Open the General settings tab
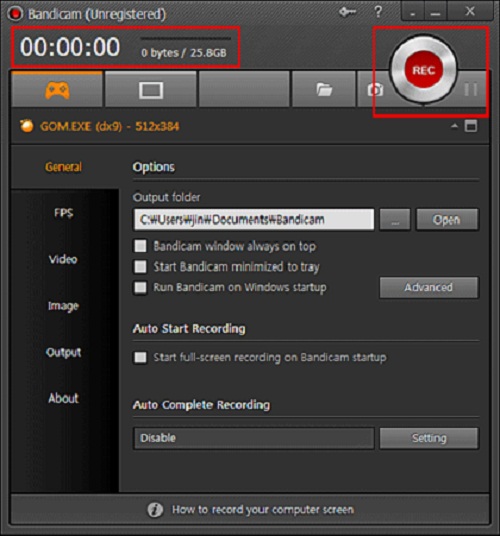Viewport: 500px width, 536px height. point(64,167)
